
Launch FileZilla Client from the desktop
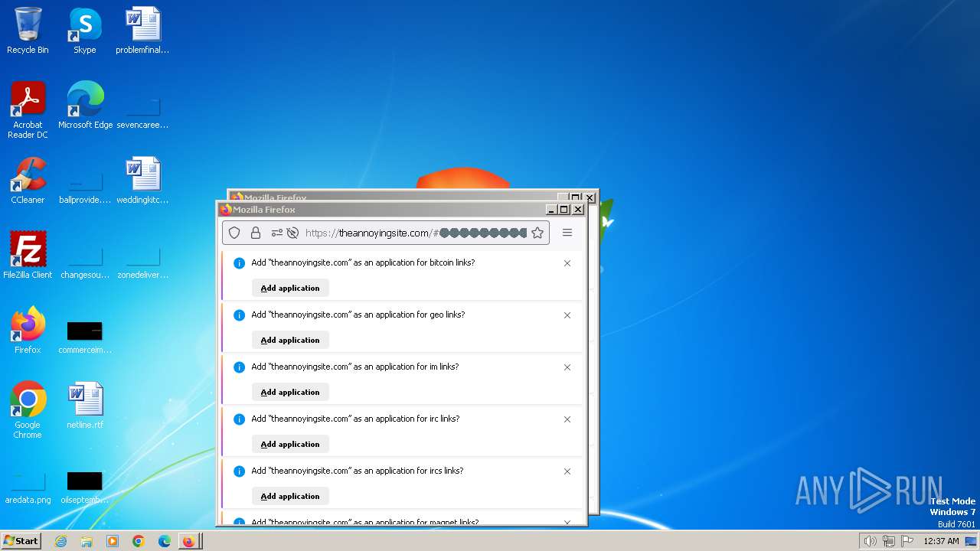click(x=28, y=256)
